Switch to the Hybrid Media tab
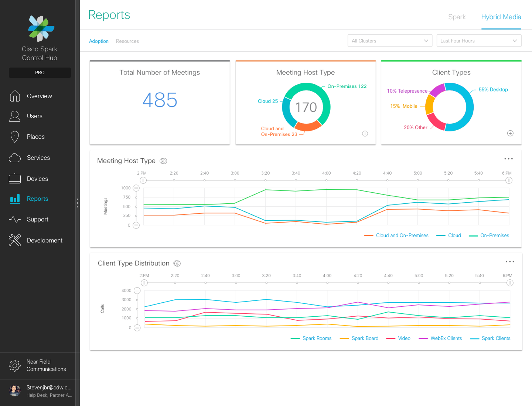Screen dimensions: 532x406 point(501,17)
